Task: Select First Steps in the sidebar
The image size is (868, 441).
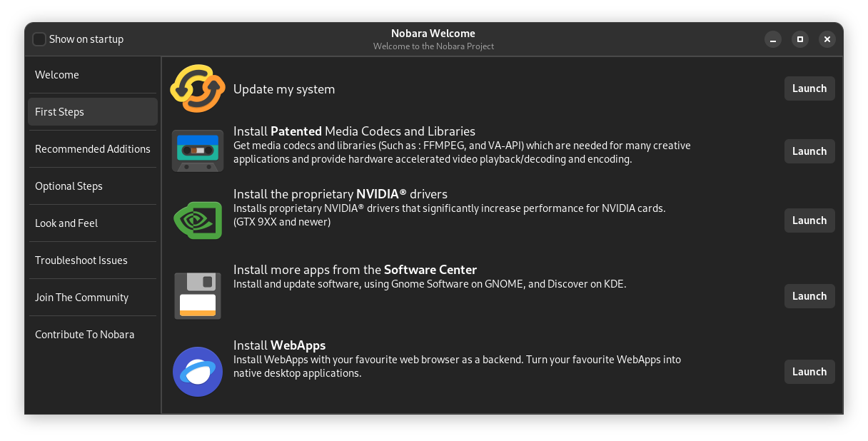Action: (x=93, y=112)
